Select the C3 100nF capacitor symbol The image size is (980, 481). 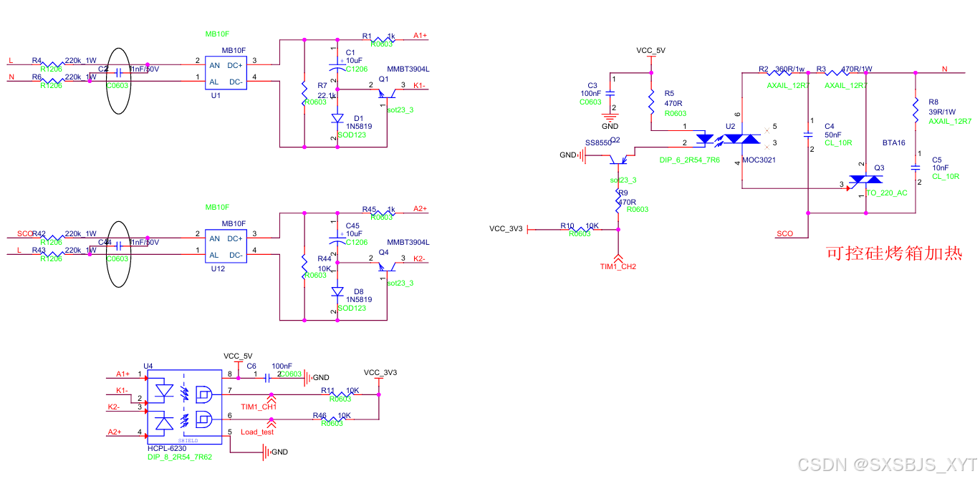[610, 92]
